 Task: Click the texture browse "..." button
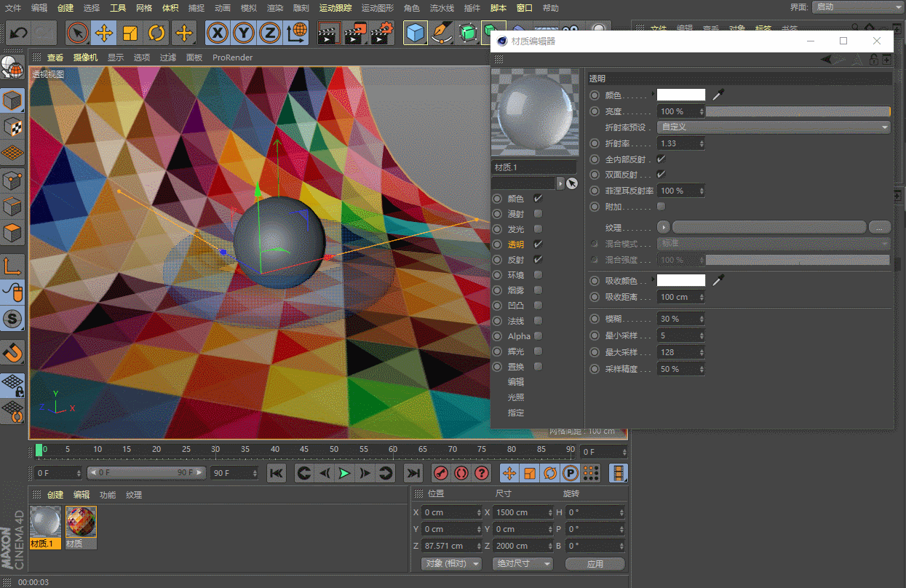[879, 227]
